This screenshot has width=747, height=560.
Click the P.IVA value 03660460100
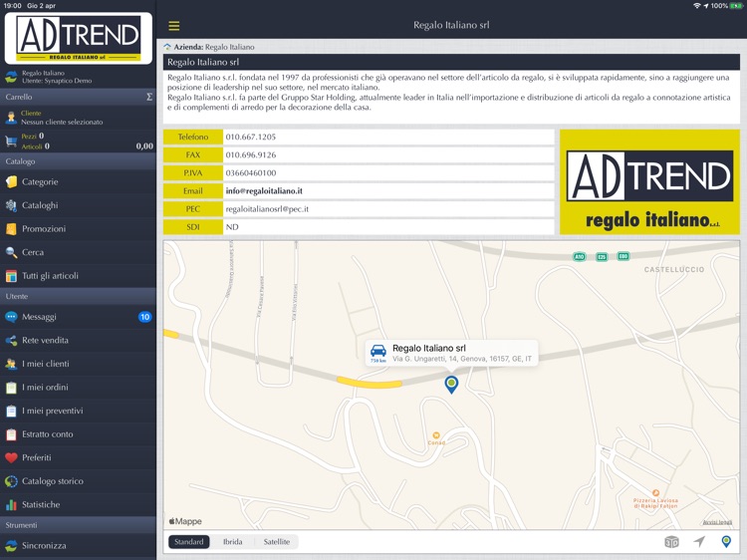pyautogui.click(x=251, y=173)
